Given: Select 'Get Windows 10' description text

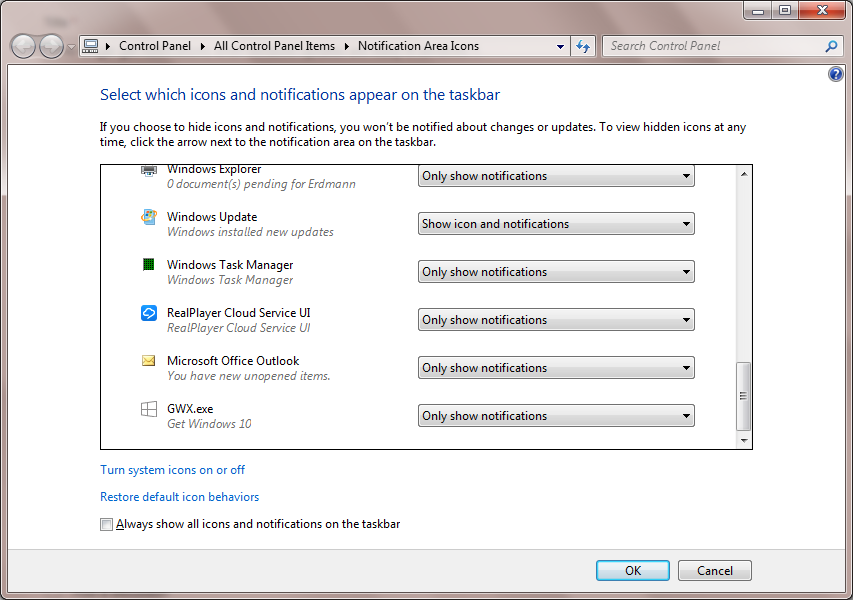Looking at the screenshot, I should [209, 424].
